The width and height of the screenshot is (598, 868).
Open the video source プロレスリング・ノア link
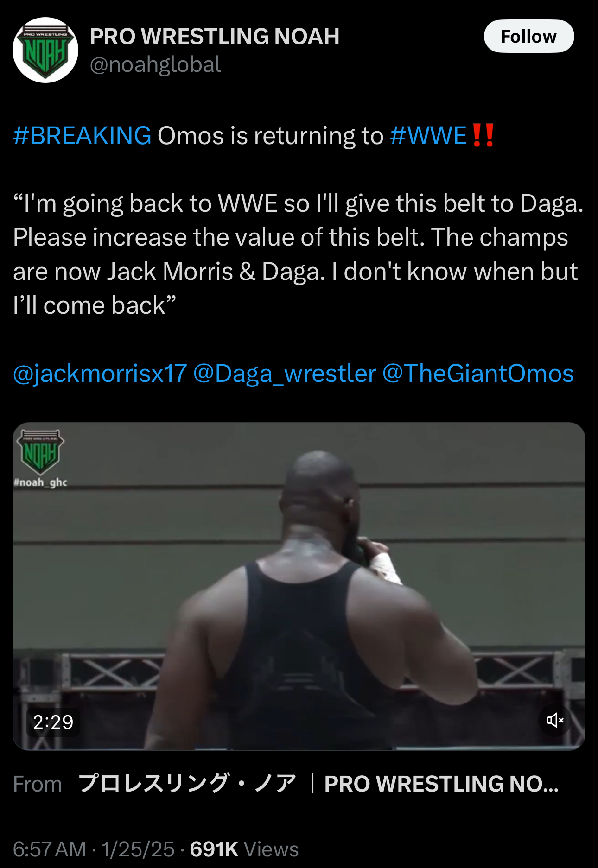187,784
